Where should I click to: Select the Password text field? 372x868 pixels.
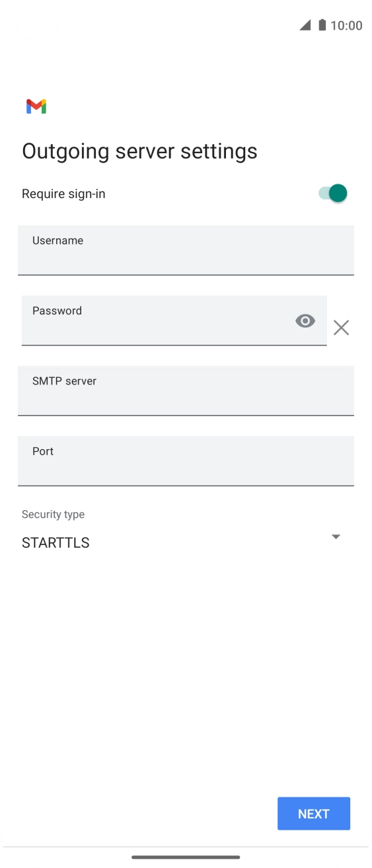(x=174, y=320)
